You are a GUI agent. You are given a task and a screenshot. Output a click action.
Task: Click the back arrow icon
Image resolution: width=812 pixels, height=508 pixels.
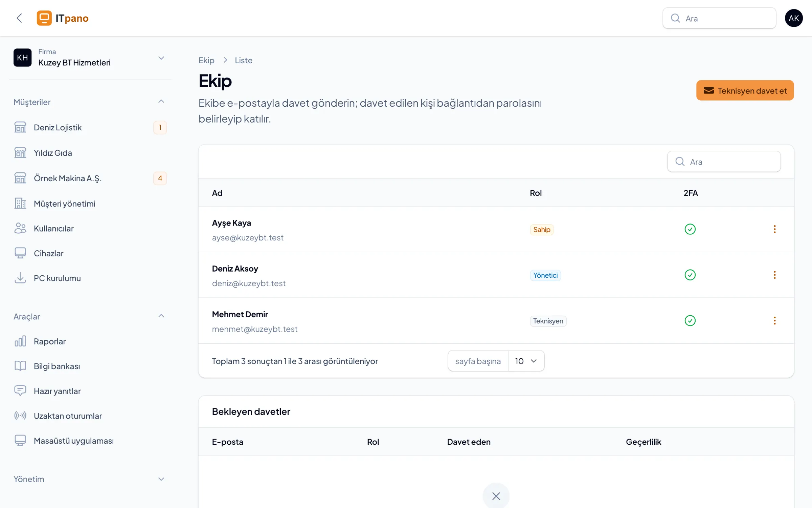coord(19,18)
